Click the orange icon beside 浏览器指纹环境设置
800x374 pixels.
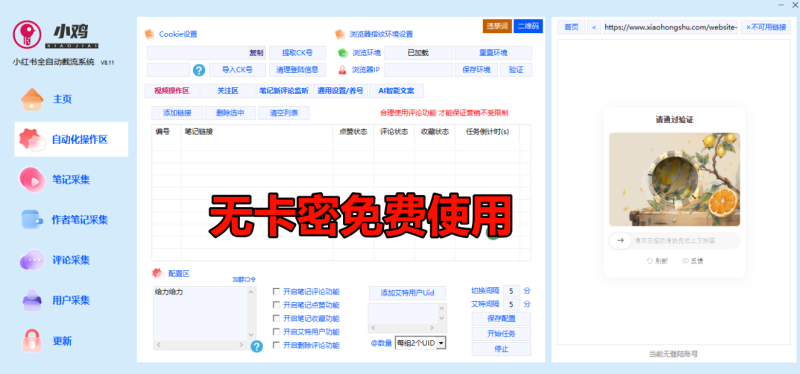point(340,34)
